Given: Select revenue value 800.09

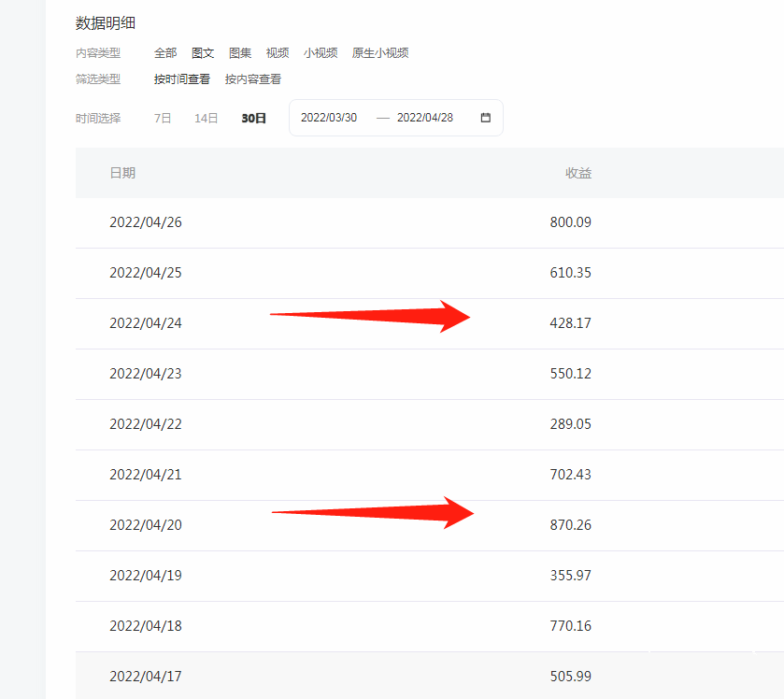Looking at the screenshot, I should 571,222.
